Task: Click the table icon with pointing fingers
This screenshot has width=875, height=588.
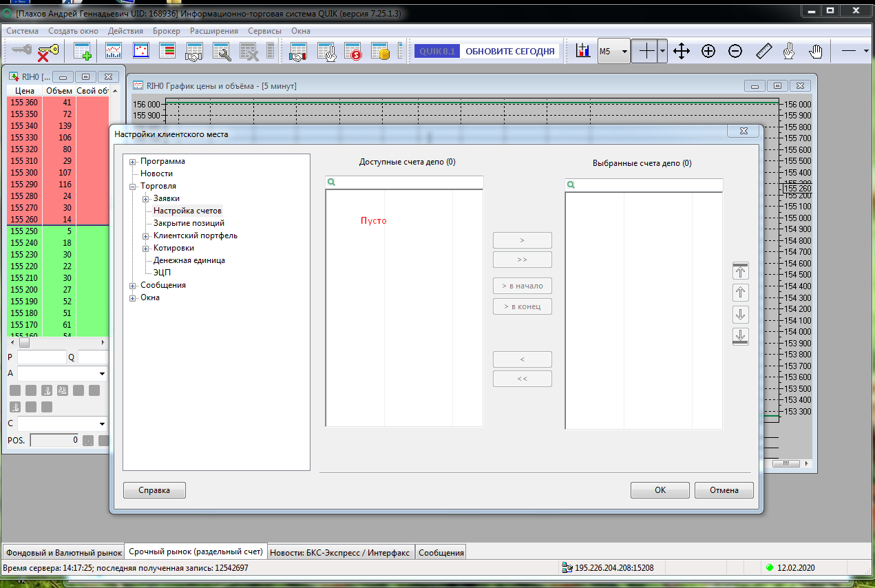Action: pyautogui.click(x=326, y=51)
